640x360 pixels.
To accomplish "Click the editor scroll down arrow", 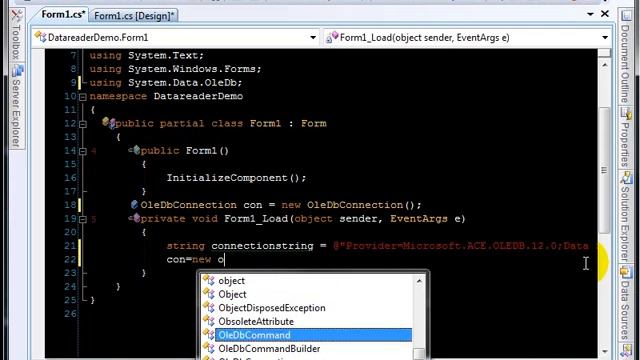I will (x=604, y=351).
